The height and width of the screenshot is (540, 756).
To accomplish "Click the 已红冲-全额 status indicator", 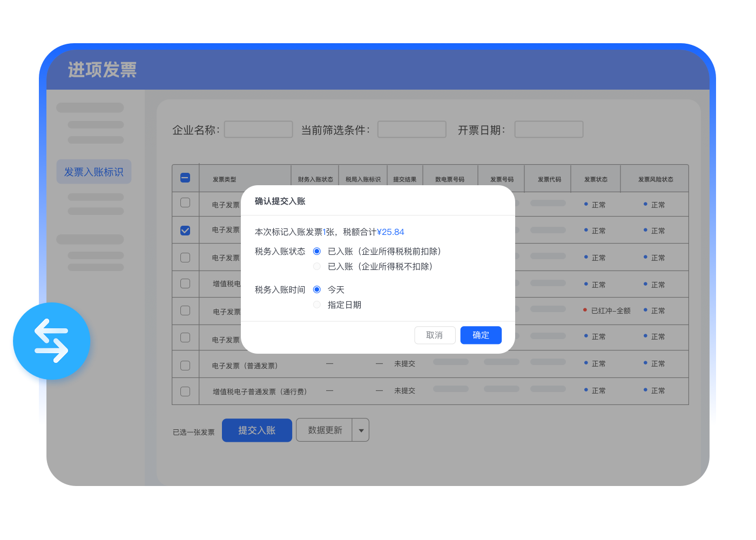I will [x=610, y=310].
